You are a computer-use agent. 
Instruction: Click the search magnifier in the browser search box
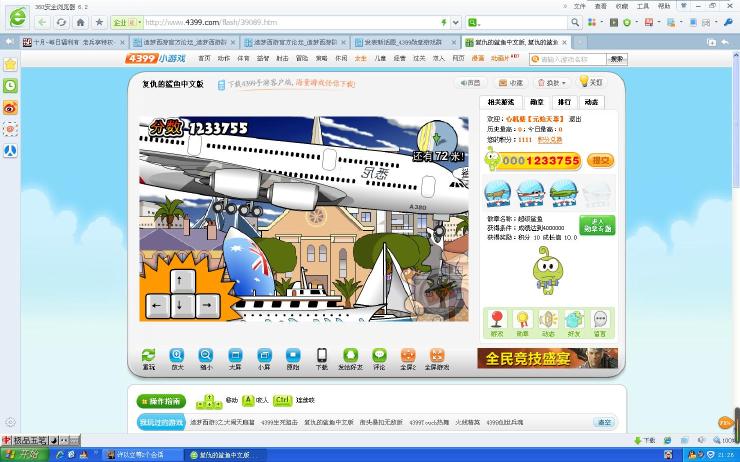[574, 22]
